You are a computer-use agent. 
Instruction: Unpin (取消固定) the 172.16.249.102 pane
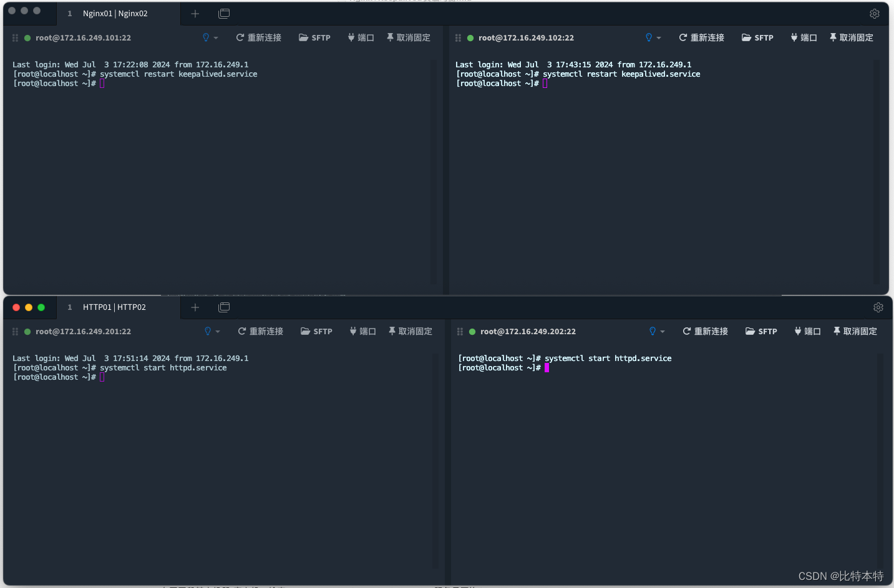coord(851,38)
